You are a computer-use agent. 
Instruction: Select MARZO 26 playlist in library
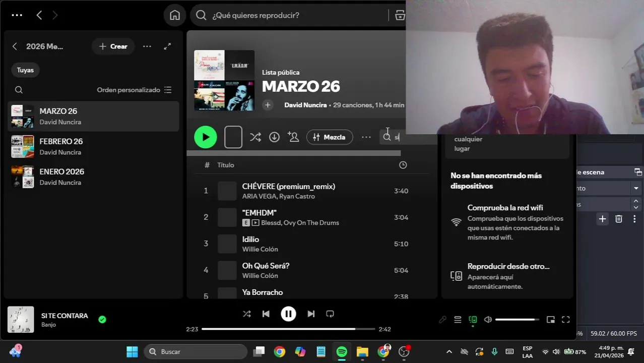(93, 116)
